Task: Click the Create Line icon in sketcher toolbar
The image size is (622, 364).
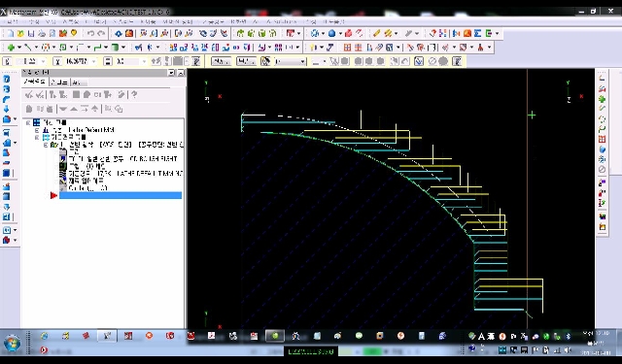Action: [x=28, y=48]
